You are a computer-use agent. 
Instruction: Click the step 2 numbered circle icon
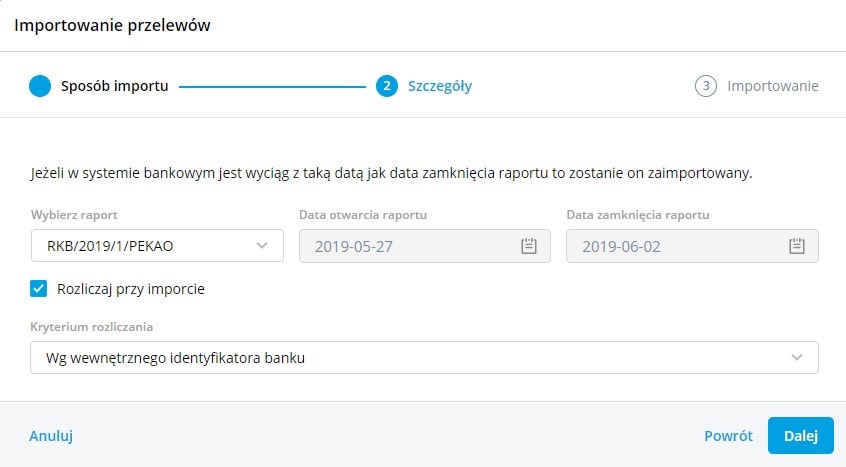(x=386, y=86)
